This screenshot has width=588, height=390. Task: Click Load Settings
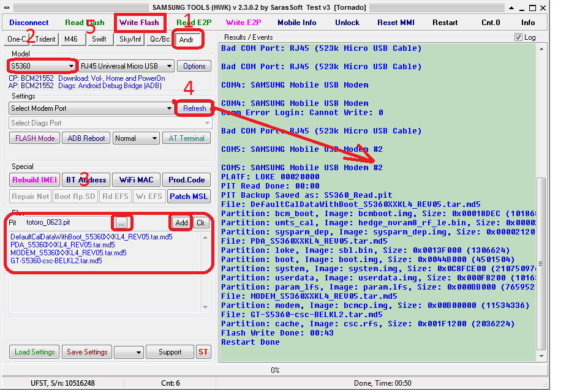[34, 352]
